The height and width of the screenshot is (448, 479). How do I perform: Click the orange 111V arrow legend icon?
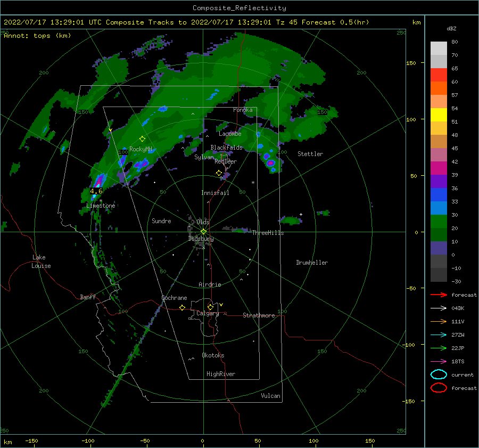coord(439,321)
